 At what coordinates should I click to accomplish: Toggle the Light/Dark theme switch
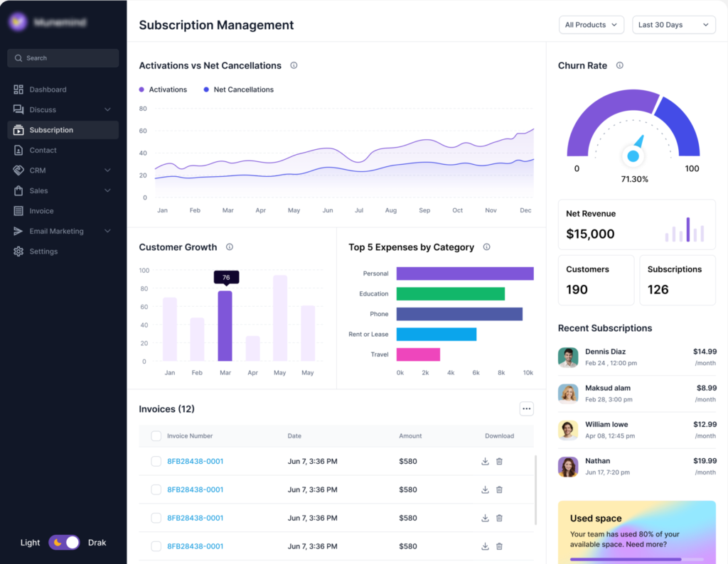click(65, 543)
